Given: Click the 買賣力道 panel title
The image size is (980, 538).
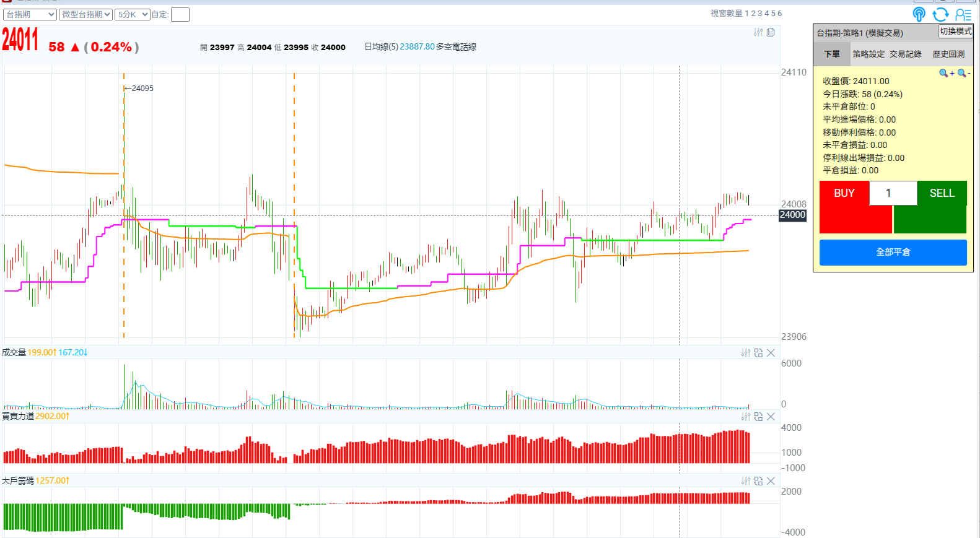Looking at the screenshot, I should click(x=18, y=417).
